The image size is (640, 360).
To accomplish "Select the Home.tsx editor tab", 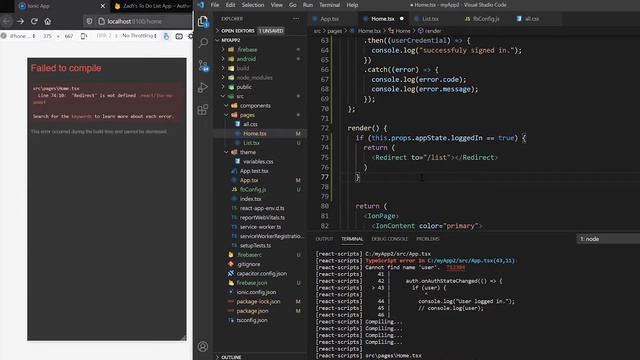I will [382, 19].
